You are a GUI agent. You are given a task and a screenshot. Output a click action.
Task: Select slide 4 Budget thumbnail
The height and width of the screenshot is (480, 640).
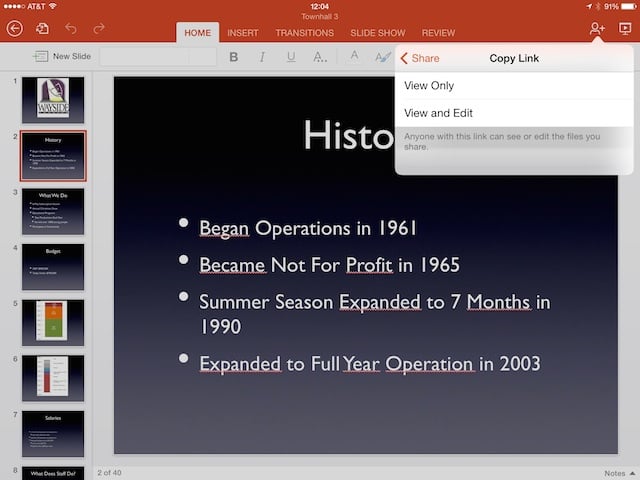coord(53,267)
